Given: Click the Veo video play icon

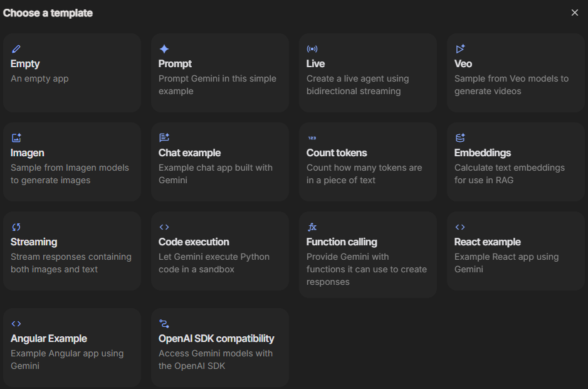Looking at the screenshot, I should pyautogui.click(x=460, y=49).
